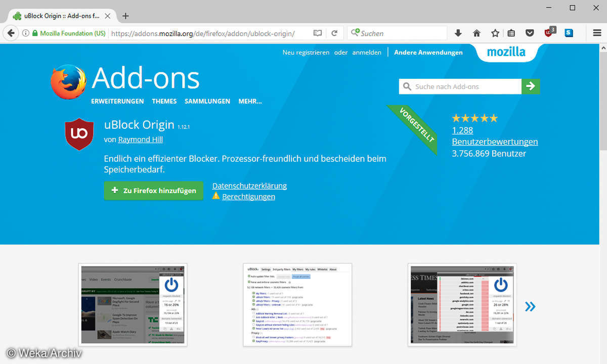Image resolution: width=607 pixels, height=364 pixels.
Task: Open Berechtigungen link
Action: pyautogui.click(x=248, y=196)
